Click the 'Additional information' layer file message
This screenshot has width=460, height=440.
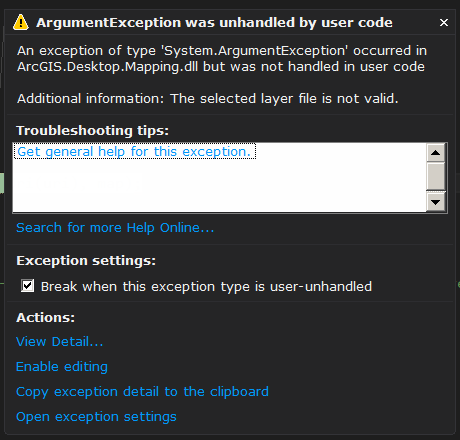pyautogui.click(x=208, y=99)
